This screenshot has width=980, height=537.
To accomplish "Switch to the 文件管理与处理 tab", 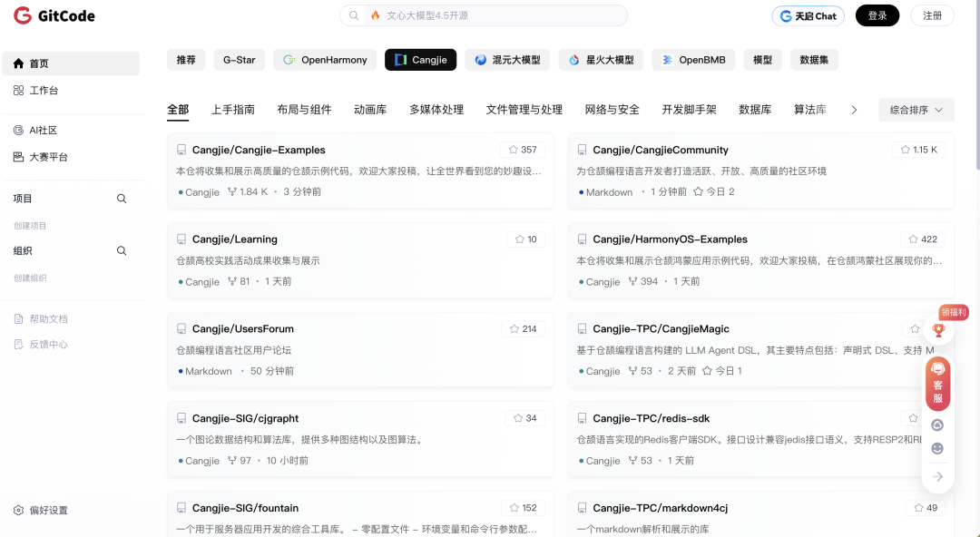I will (524, 110).
